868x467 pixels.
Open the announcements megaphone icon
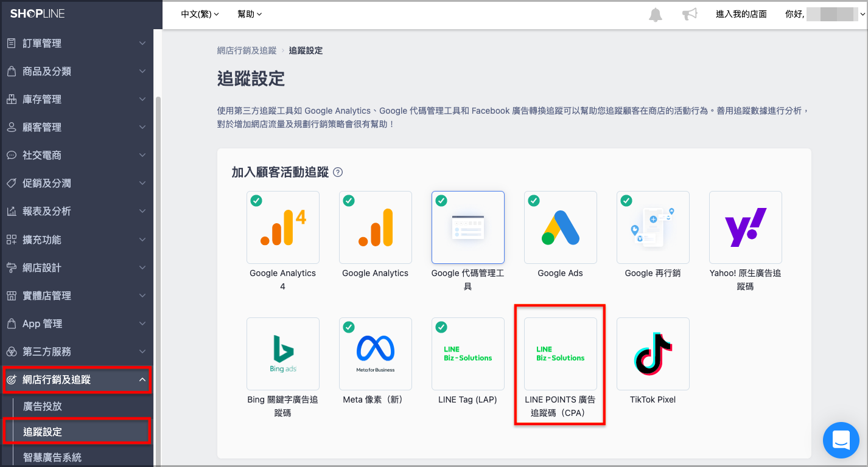coord(690,15)
